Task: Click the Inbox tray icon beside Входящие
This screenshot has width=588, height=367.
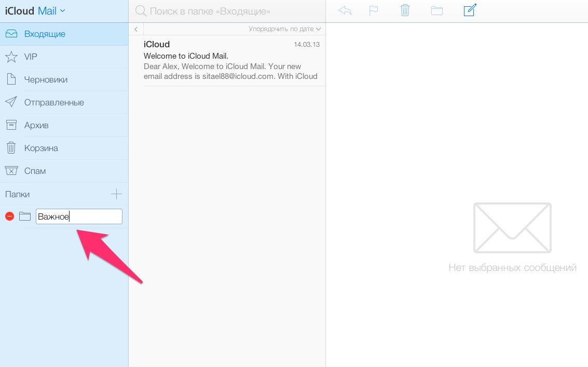Action: tap(11, 34)
